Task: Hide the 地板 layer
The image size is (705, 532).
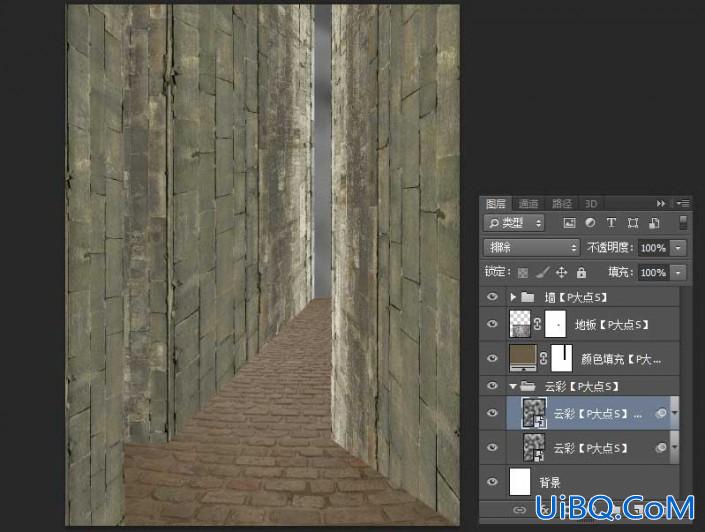Action: [492, 324]
